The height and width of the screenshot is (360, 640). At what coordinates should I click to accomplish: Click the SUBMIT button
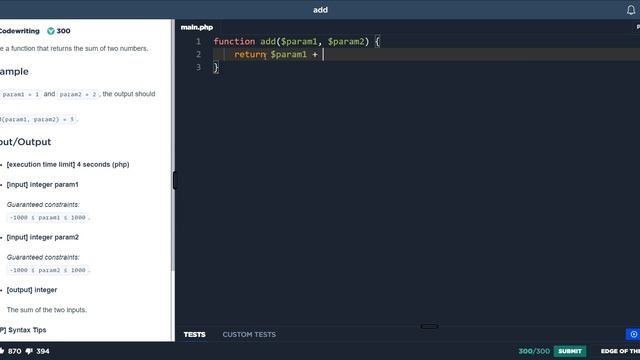point(570,351)
